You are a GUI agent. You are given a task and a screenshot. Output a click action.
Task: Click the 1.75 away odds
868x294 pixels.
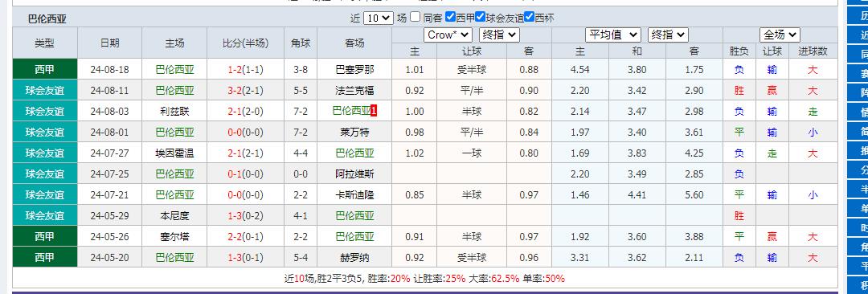694,70
